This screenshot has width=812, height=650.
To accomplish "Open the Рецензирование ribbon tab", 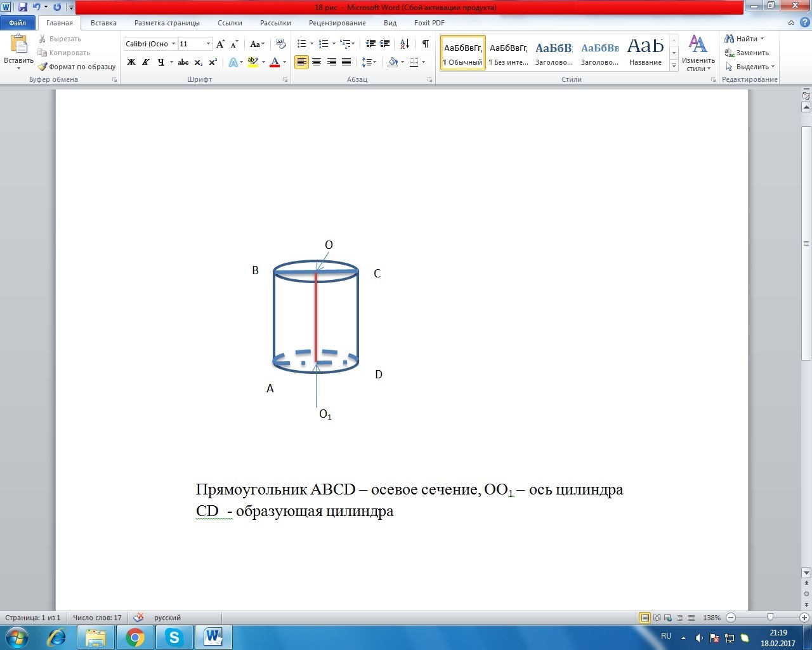I will pos(337,23).
